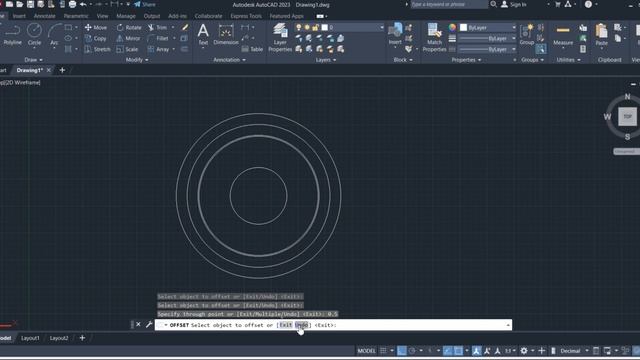Choose the Undo option in command line
The width and height of the screenshot is (640, 360).
[301, 325]
